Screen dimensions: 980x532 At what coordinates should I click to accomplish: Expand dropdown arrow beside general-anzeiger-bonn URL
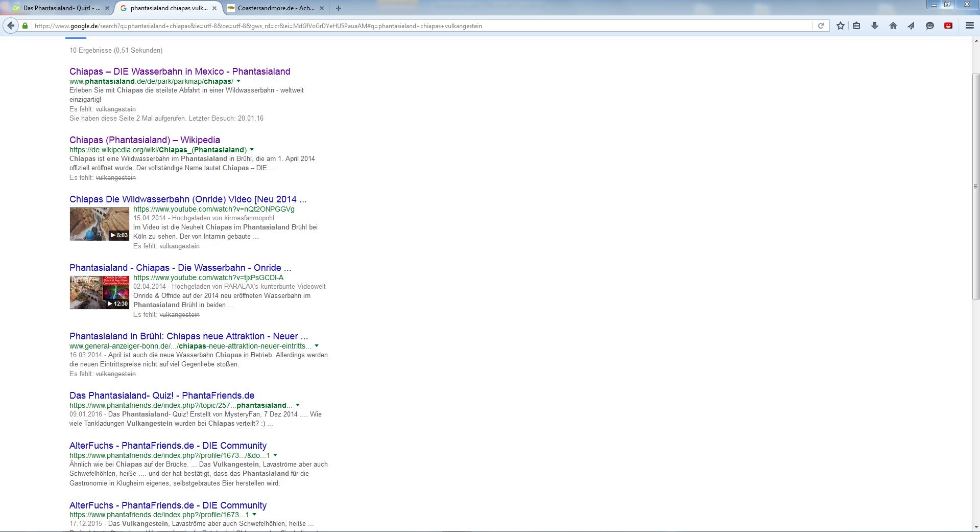point(317,346)
